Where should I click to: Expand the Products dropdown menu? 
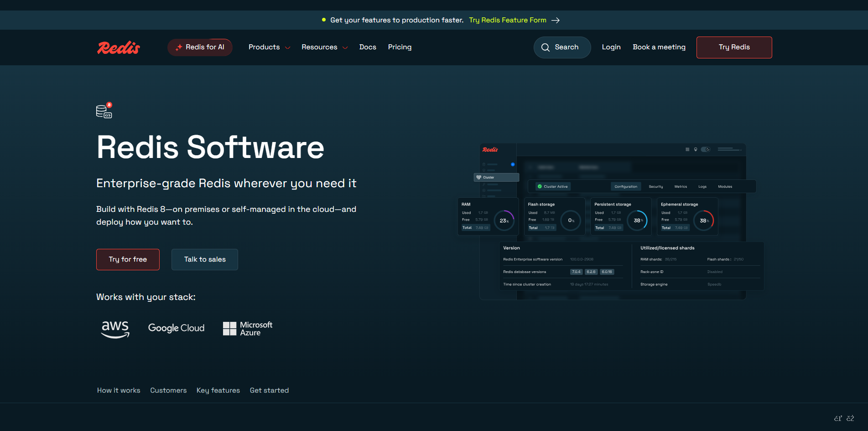pyautogui.click(x=269, y=47)
